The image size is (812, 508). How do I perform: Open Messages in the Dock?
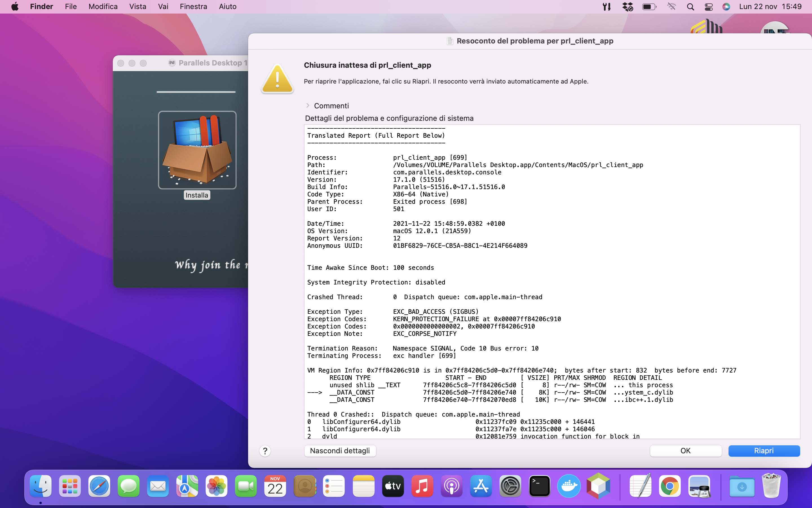[x=129, y=486]
